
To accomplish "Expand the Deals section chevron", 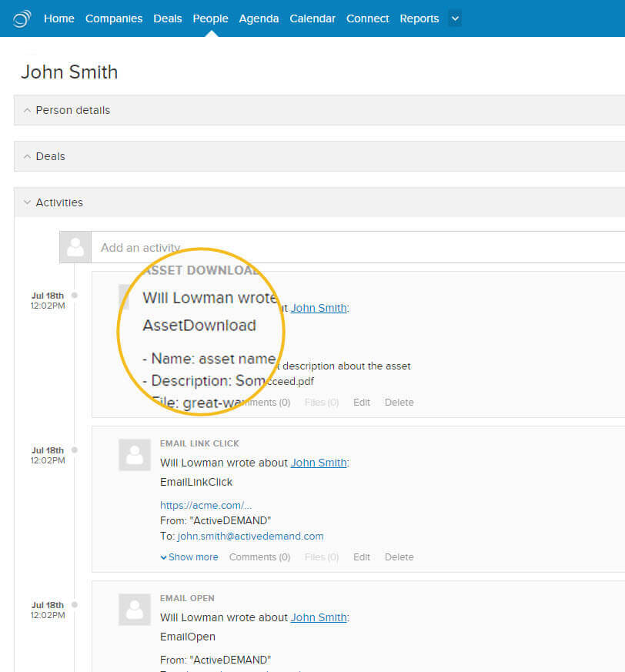I will (27, 156).
